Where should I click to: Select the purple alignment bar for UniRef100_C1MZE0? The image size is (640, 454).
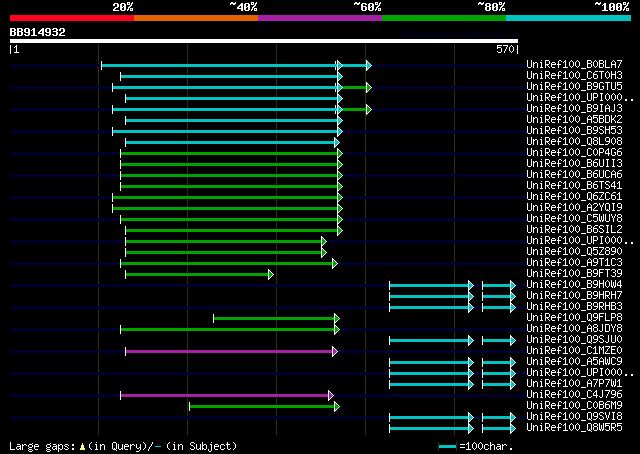[x=230, y=351]
